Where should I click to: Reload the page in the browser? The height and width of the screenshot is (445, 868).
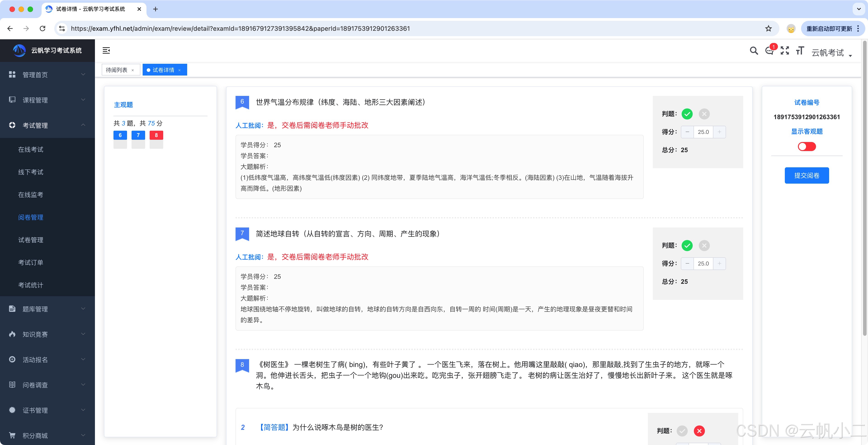coord(42,29)
